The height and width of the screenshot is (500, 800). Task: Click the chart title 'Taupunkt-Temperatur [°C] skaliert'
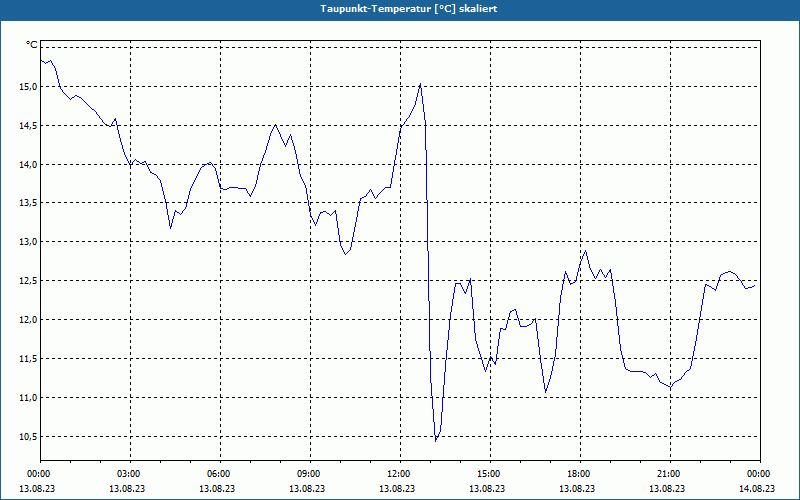click(x=409, y=9)
